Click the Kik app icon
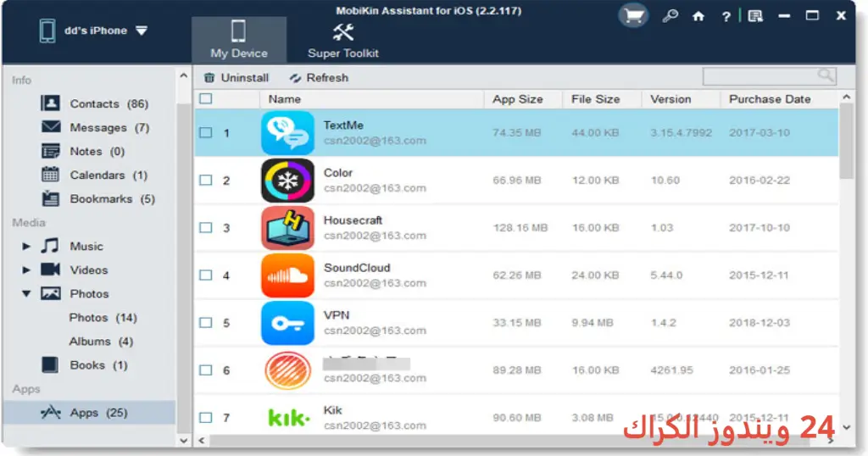Screen dimensions: 868x456 [x=288, y=418]
